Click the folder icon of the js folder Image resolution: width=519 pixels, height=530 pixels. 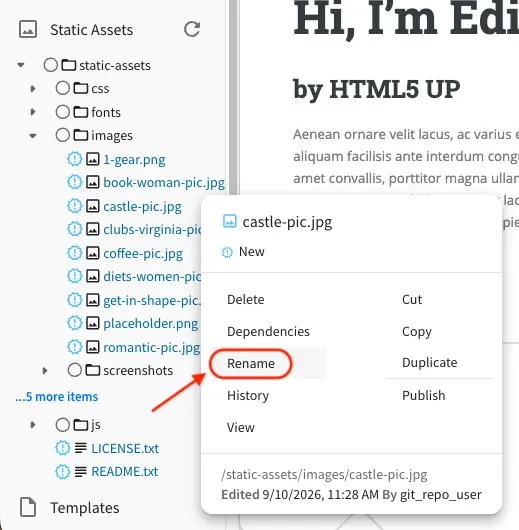pyautogui.click(x=81, y=425)
